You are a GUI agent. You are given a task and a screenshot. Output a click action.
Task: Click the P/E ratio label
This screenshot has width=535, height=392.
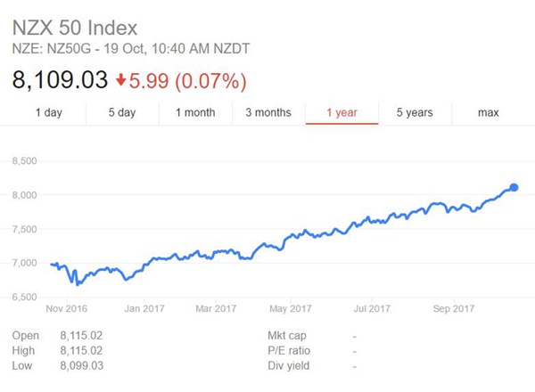pyautogui.click(x=289, y=350)
